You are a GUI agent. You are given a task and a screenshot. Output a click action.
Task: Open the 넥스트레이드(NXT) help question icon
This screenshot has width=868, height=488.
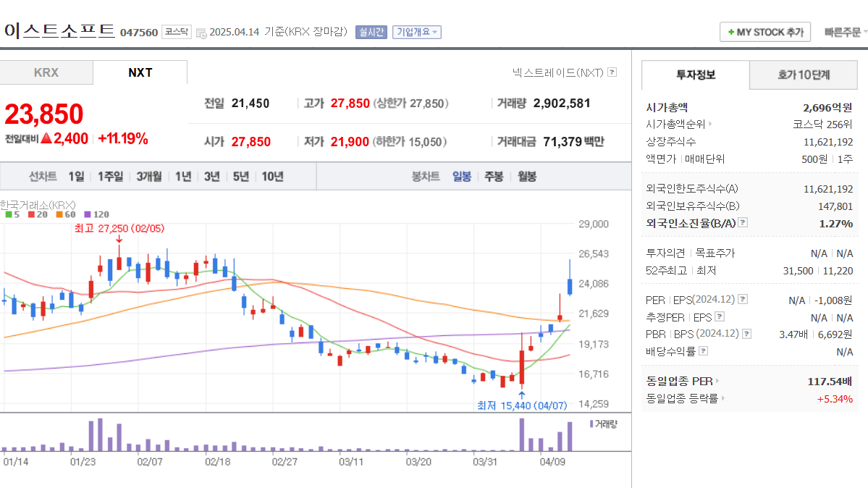(x=612, y=72)
